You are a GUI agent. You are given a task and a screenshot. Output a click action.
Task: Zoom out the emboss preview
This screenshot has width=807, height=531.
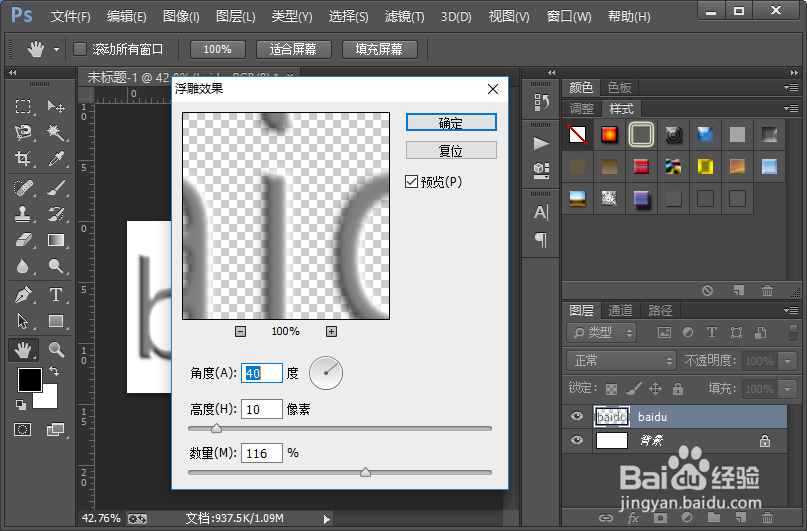click(240, 331)
